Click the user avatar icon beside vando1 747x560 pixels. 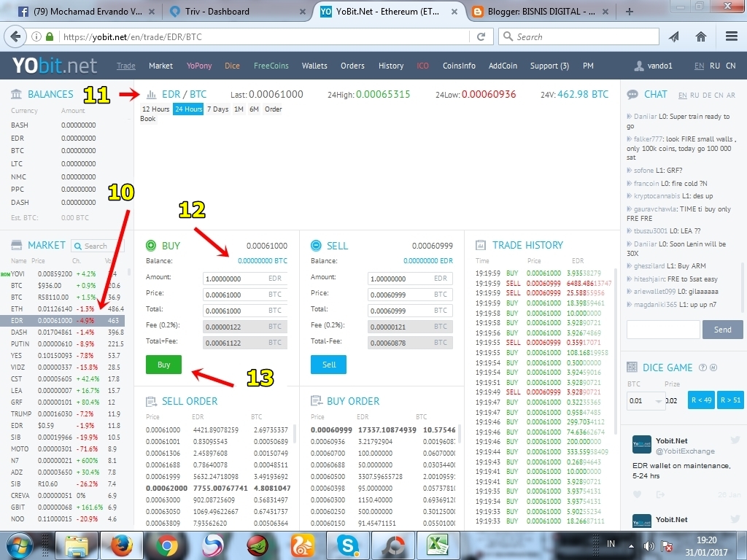coord(639,66)
